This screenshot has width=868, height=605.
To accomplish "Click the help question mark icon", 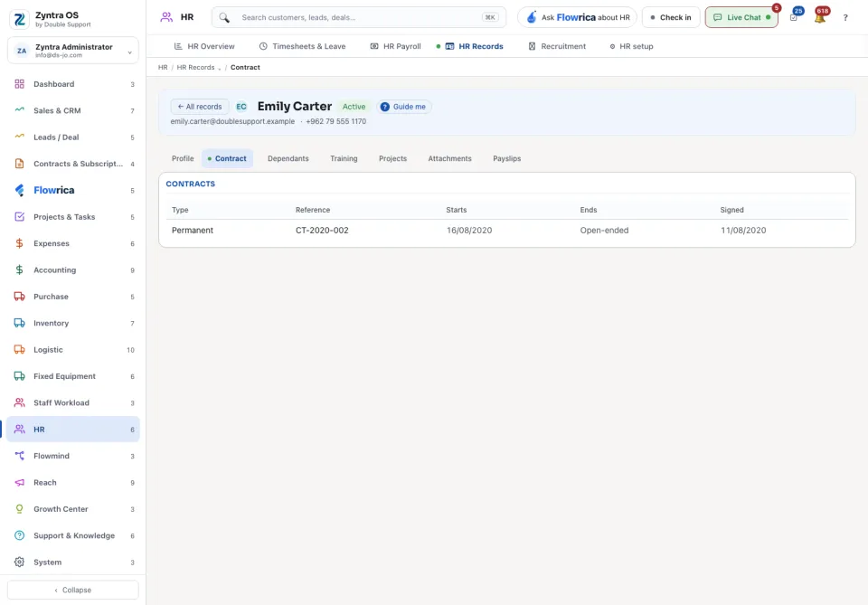I will tap(845, 18).
